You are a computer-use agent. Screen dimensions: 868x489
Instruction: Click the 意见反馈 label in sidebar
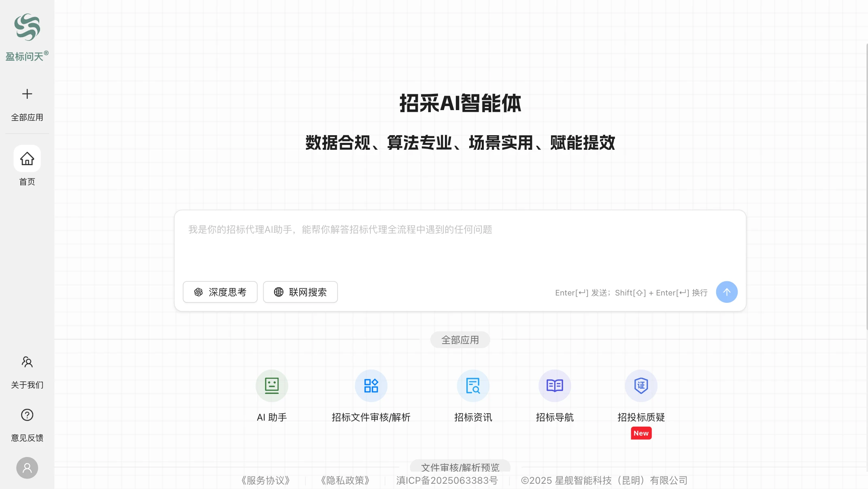tap(27, 438)
